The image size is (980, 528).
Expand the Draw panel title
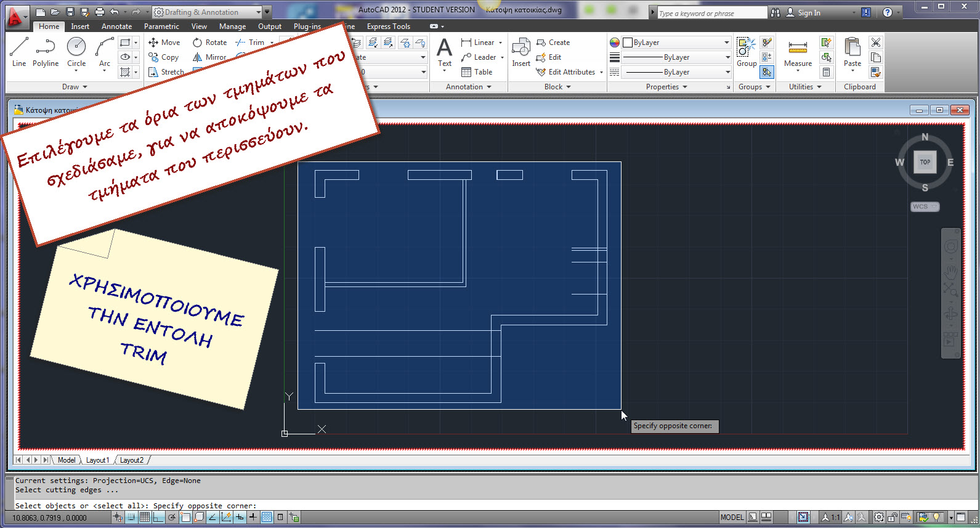(75, 87)
